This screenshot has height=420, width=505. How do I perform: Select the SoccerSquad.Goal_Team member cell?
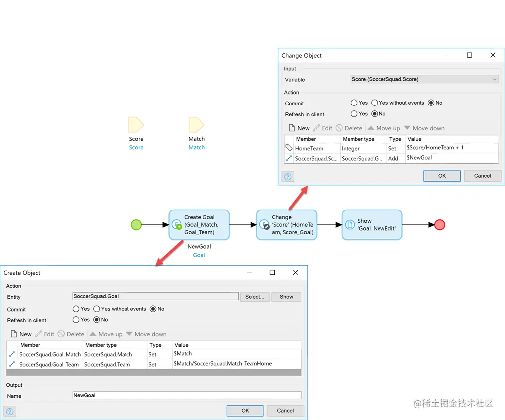tap(50, 364)
